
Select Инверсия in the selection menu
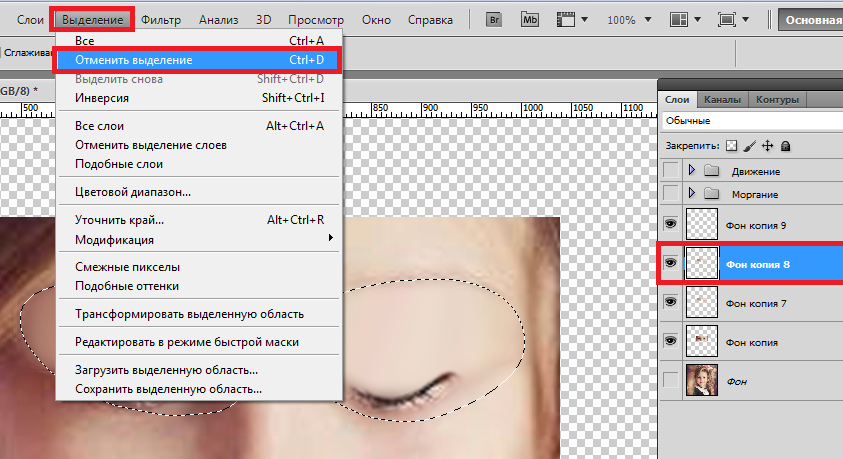click(102, 98)
